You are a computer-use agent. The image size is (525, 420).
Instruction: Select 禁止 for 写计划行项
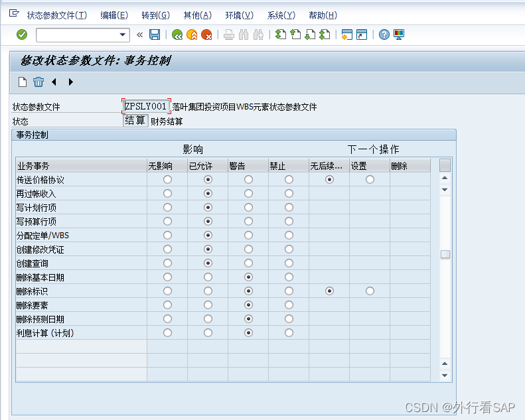point(289,208)
